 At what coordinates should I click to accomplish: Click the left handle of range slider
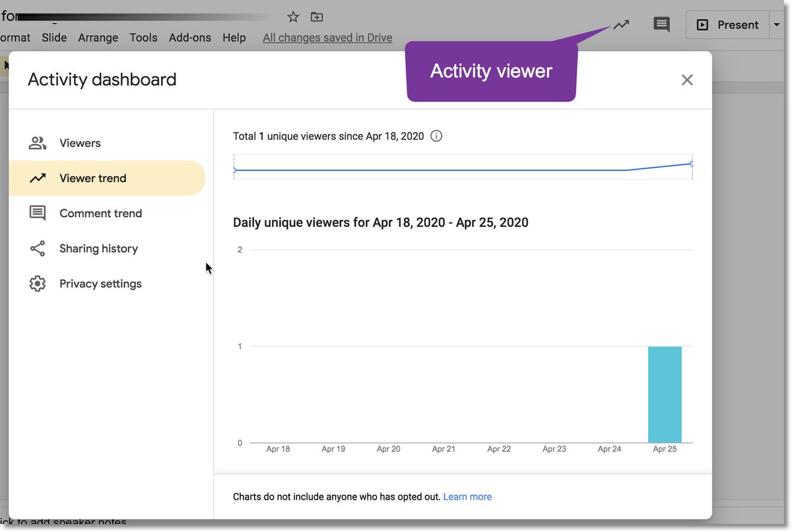(x=234, y=170)
